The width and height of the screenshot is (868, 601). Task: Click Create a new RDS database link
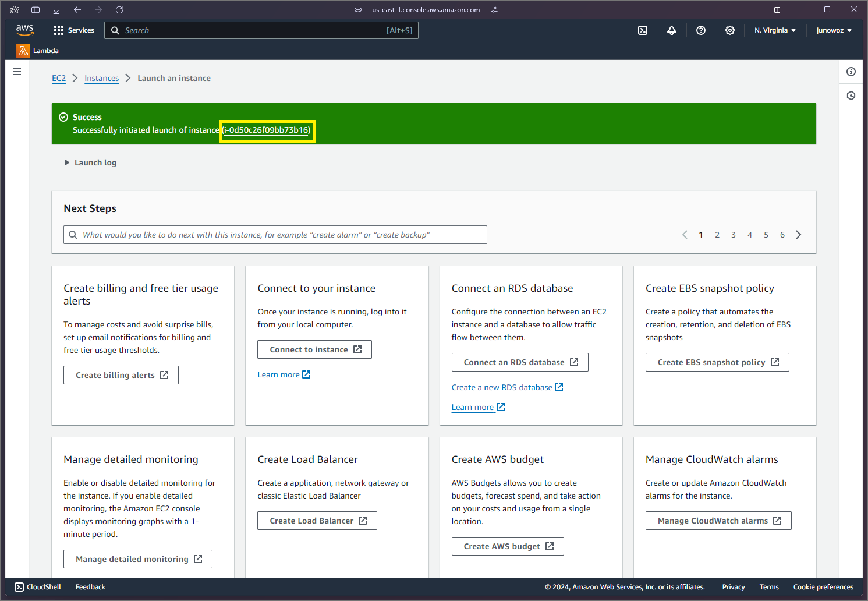502,387
